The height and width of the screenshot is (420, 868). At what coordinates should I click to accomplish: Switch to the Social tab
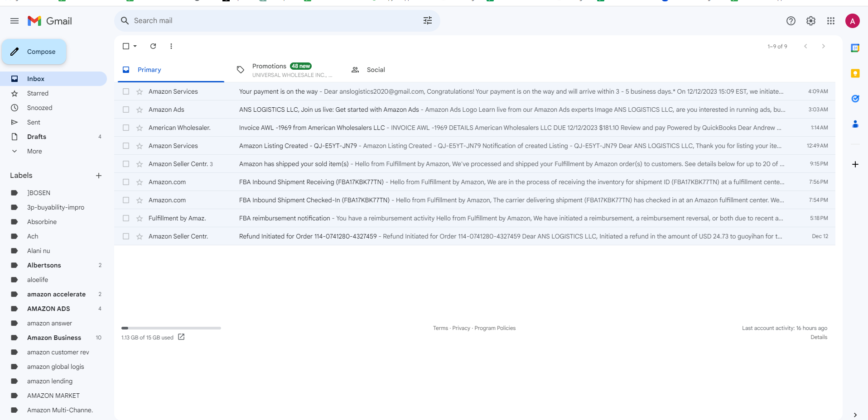pyautogui.click(x=400, y=70)
